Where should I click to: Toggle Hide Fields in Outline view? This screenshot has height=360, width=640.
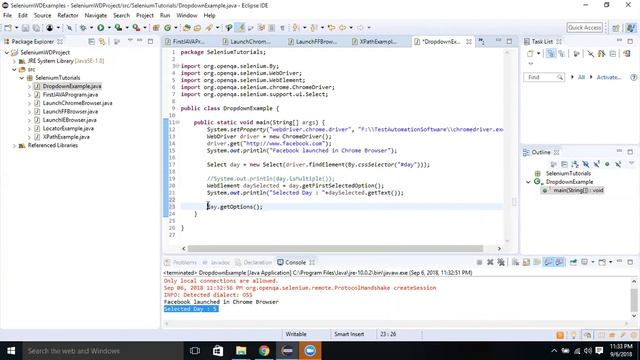click(586, 164)
